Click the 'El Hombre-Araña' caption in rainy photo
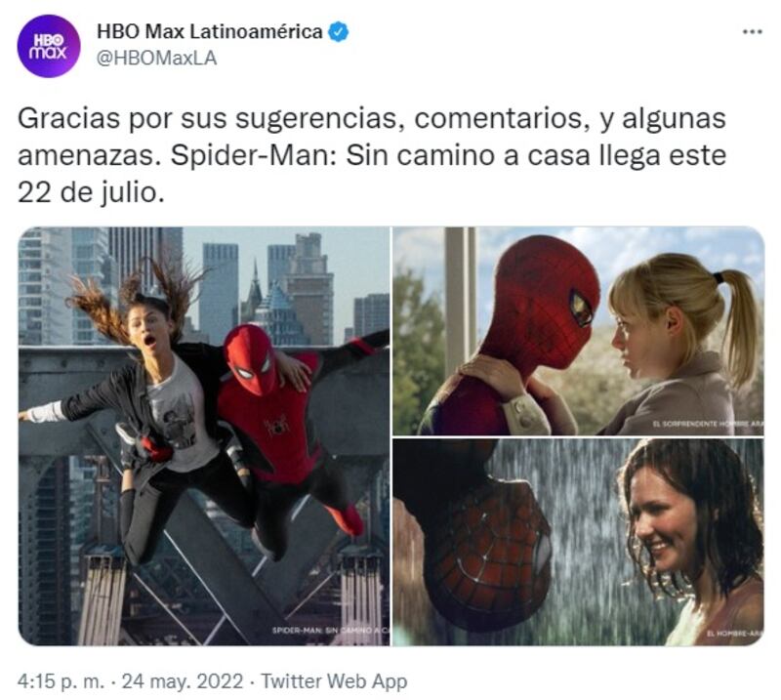The image size is (781, 700). (735, 634)
